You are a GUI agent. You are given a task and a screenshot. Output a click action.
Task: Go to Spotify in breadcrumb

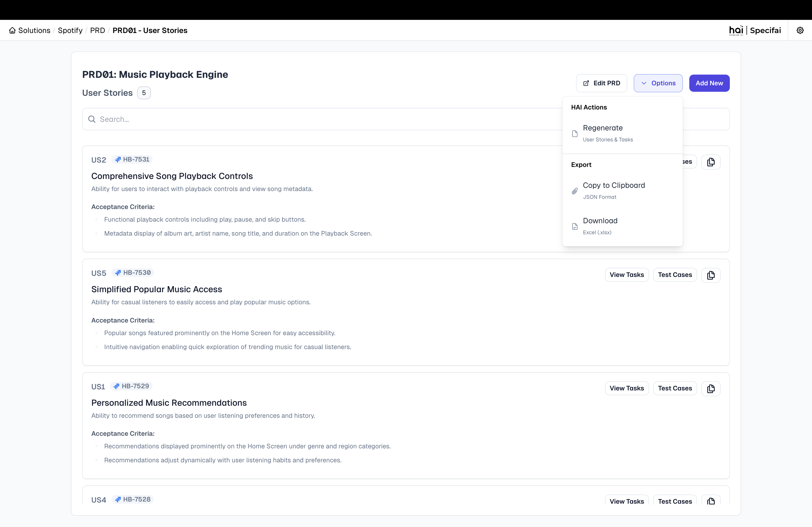[x=70, y=30]
